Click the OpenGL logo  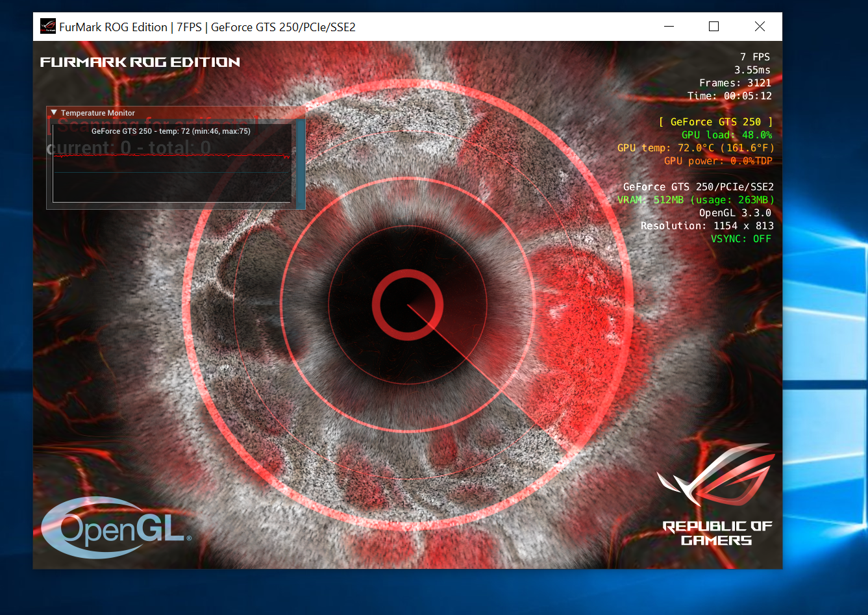(117, 527)
